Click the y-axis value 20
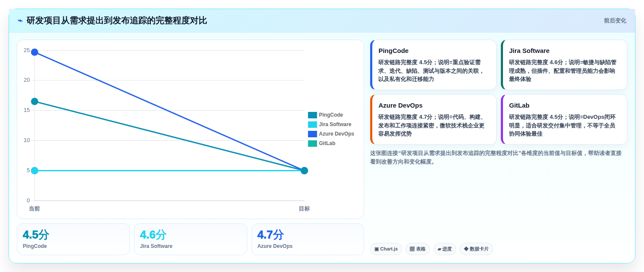The image size is (644, 272). [27, 80]
